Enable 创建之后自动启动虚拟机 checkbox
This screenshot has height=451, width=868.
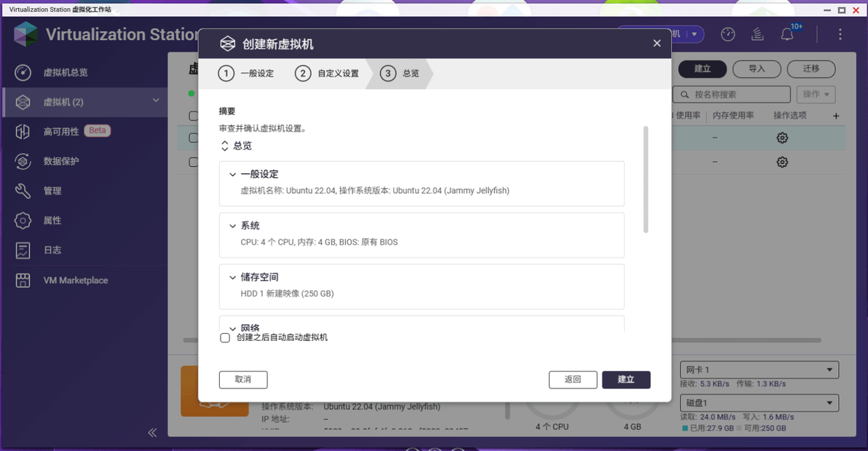(225, 338)
